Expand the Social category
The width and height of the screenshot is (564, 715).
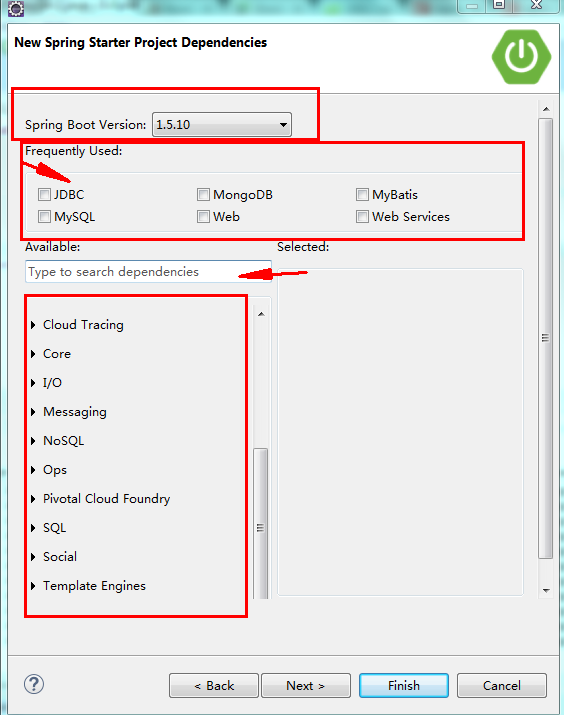(33, 557)
